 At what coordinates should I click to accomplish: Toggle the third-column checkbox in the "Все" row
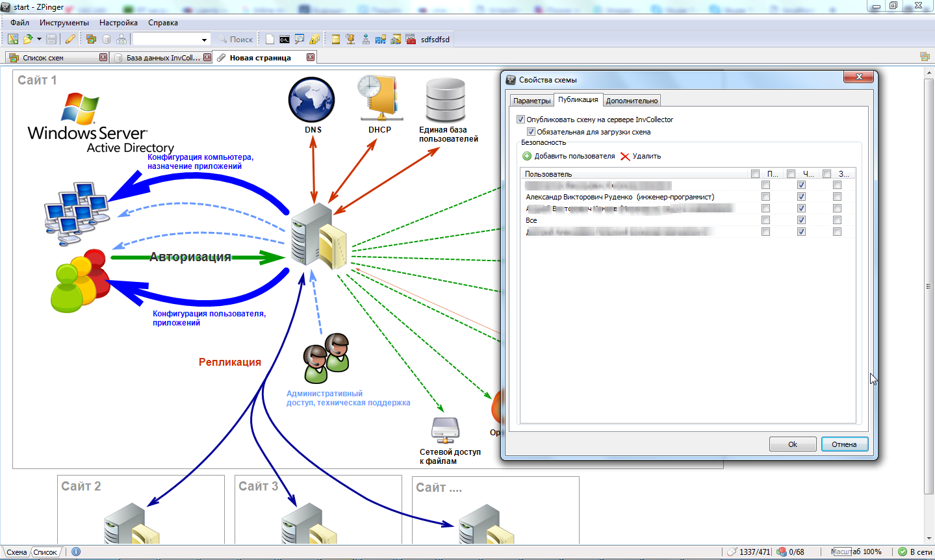837,220
